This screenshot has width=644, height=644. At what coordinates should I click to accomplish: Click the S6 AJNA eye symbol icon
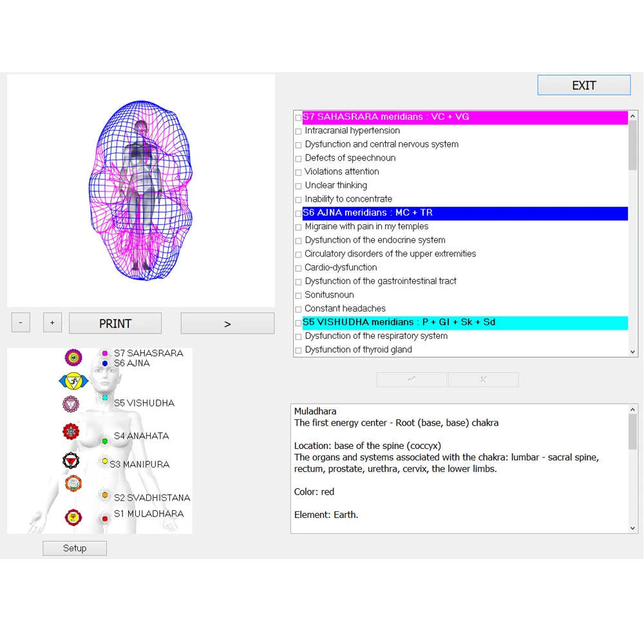point(73,381)
